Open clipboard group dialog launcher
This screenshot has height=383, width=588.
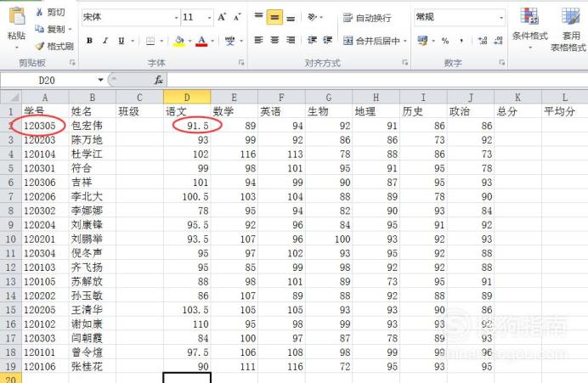(x=72, y=63)
